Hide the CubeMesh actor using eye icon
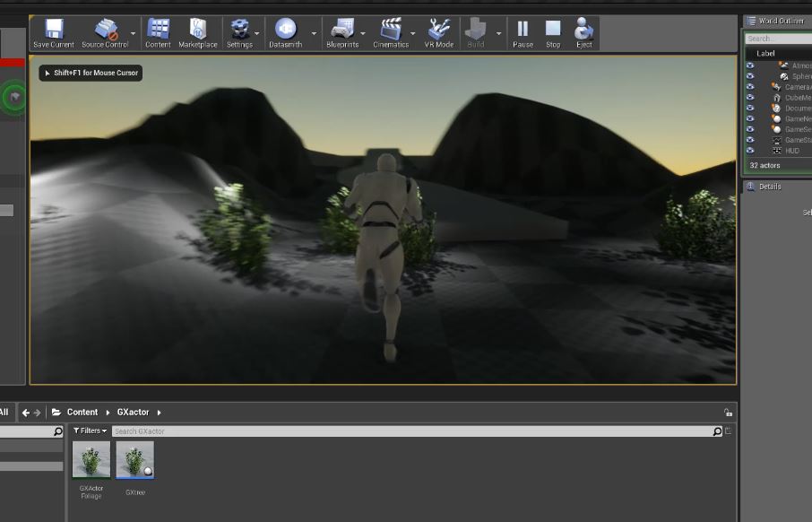Image resolution: width=812 pixels, height=522 pixels. tap(750, 98)
